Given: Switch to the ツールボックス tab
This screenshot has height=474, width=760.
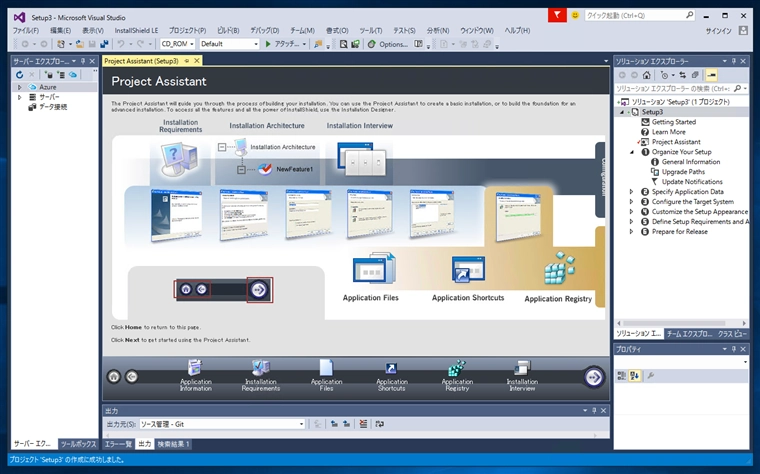Looking at the screenshot, I should pyautogui.click(x=78, y=444).
